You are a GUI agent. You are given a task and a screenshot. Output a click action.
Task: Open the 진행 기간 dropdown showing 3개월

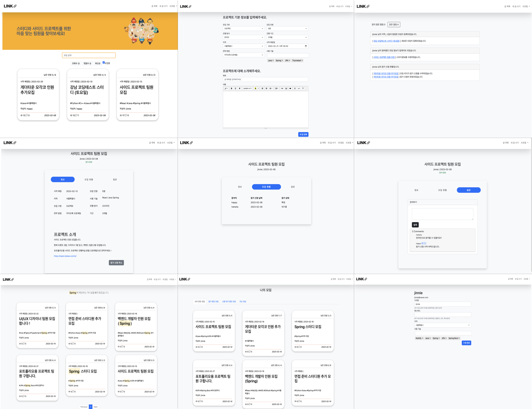(x=287, y=37)
